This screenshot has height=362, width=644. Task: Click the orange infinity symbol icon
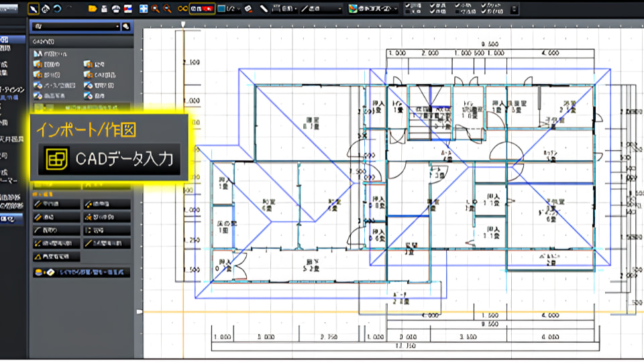pyautogui.click(x=182, y=9)
